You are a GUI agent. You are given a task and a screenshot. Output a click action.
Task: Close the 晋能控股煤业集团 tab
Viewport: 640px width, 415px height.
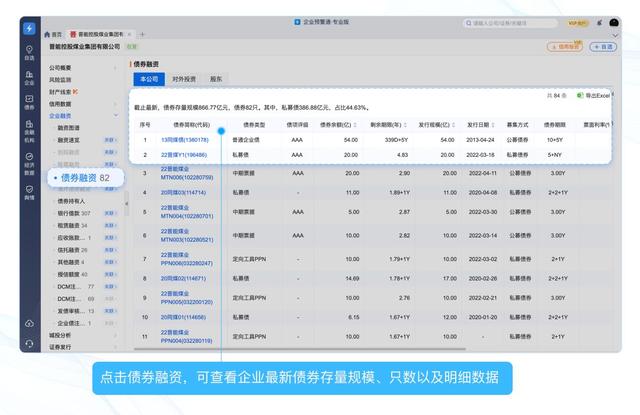(x=129, y=34)
